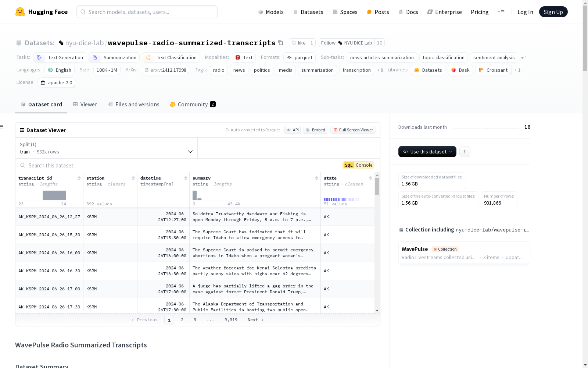Expand the +1 more libraries

tap(517, 70)
